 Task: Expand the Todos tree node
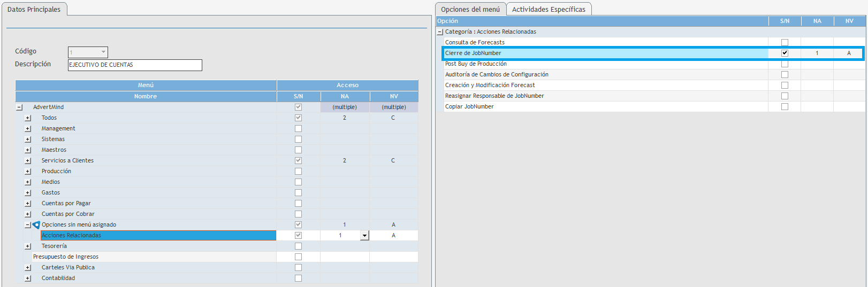pyautogui.click(x=28, y=118)
